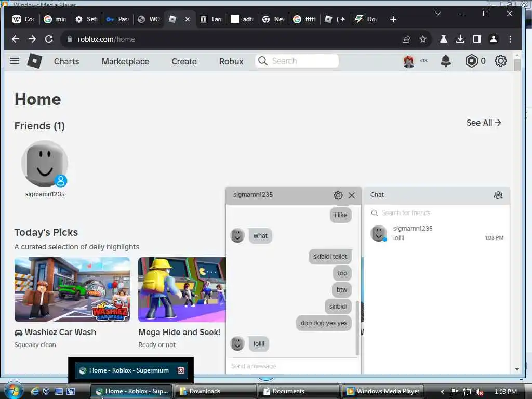Image resolution: width=532 pixels, height=399 pixels.
Task: Click the browser back arrow
Action: (15, 39)
